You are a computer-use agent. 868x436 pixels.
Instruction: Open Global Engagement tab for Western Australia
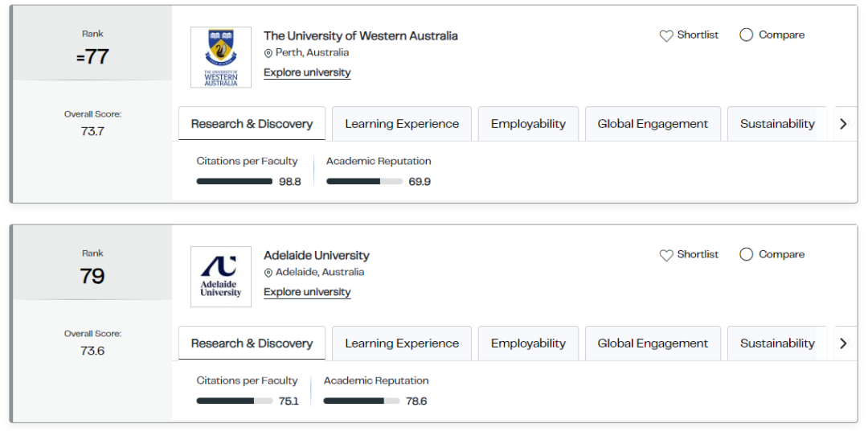pos(653,124)
